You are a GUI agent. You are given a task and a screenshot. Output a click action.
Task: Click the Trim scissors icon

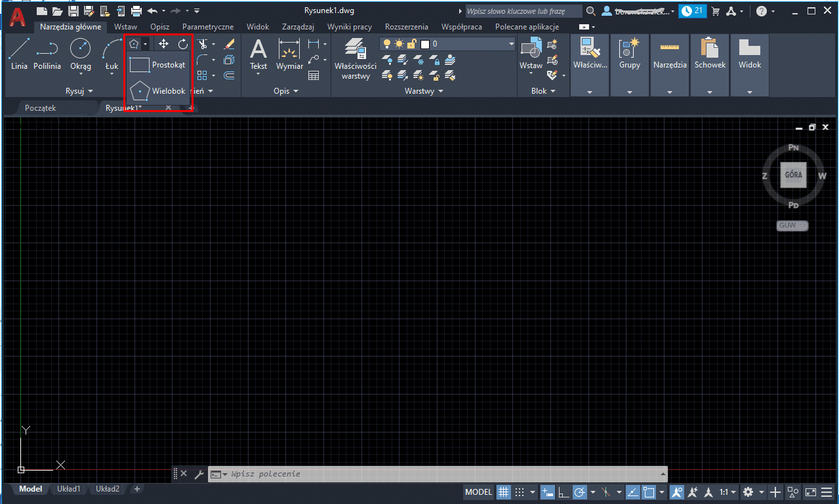click(203, 44)
